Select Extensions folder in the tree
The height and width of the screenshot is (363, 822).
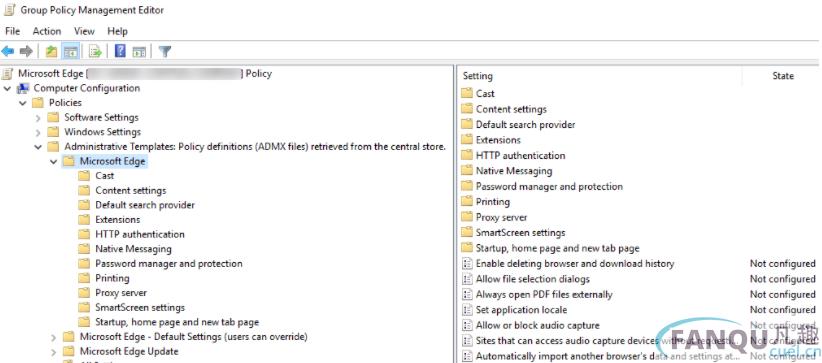coord(117,220)
